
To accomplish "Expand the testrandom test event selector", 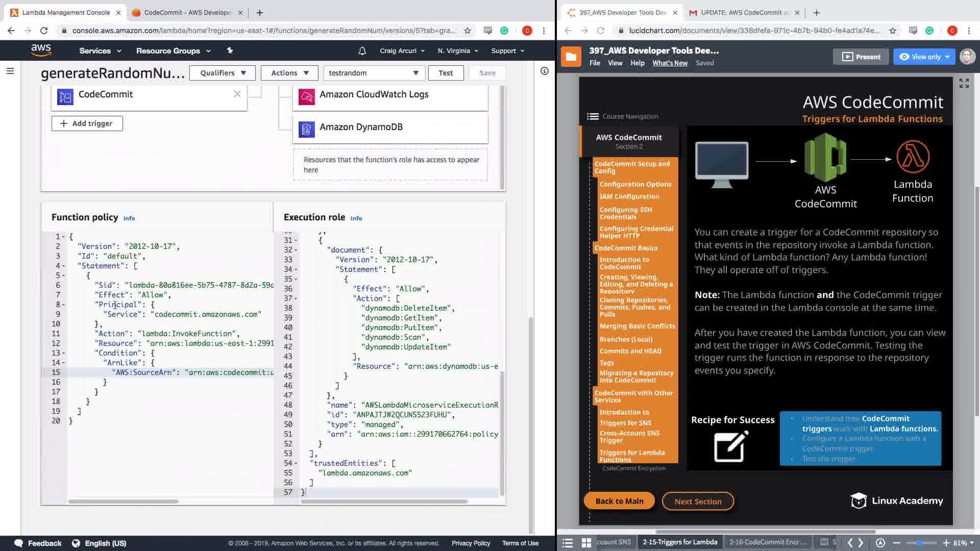I will click(x=374, y=73).
